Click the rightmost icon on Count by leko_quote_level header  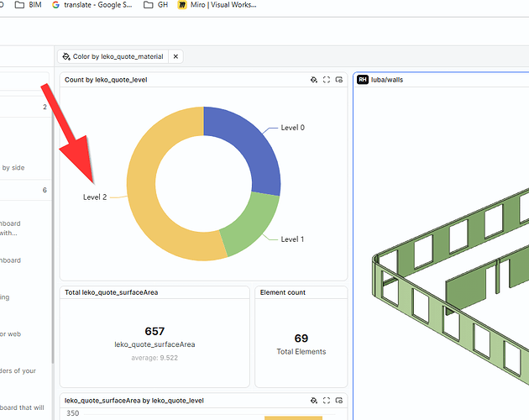[339, 80]
